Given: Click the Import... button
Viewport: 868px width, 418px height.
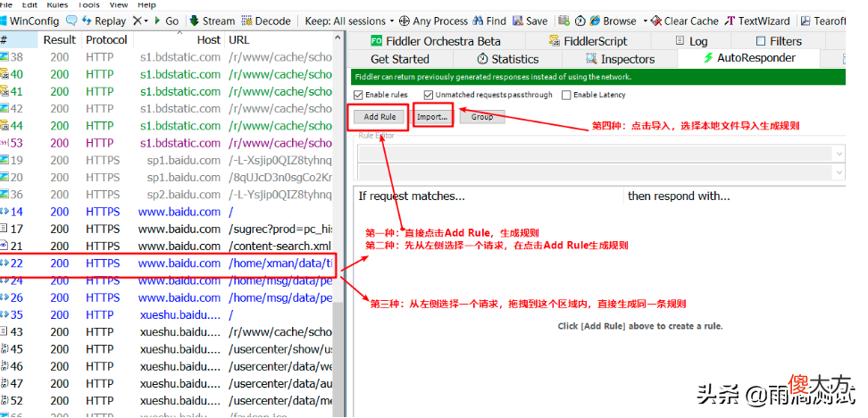Looking at the screenshot, I should tap(432, 117).
